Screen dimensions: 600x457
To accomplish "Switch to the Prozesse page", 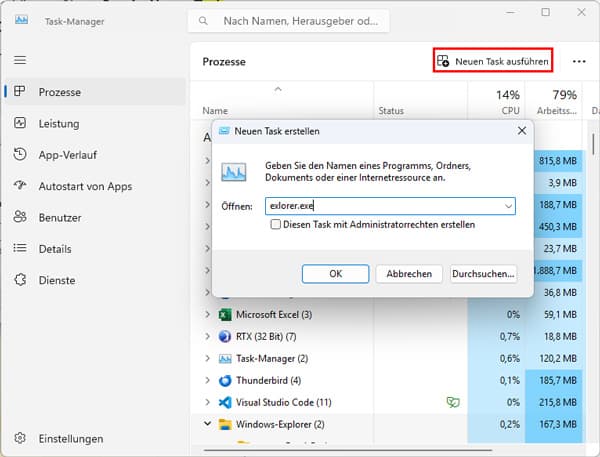I will click(x=95, y=92).
